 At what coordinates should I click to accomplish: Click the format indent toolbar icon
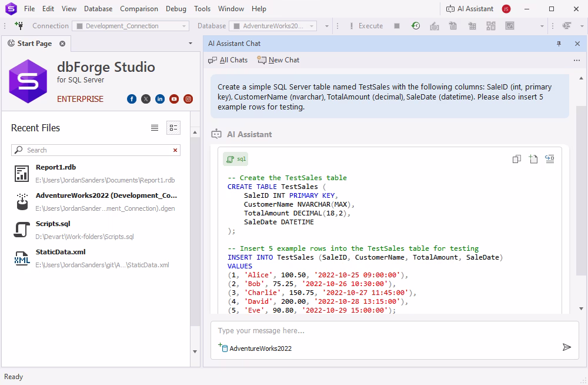(x=566, y=26)
